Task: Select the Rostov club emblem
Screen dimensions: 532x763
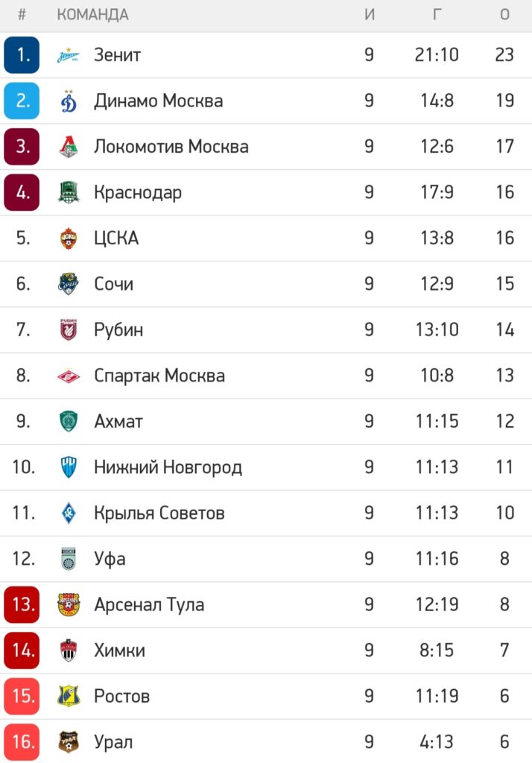Action: [68, 696]
